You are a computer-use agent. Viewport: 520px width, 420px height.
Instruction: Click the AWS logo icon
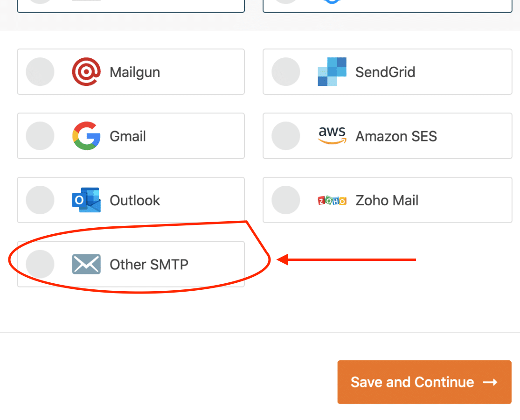[332, 135]
